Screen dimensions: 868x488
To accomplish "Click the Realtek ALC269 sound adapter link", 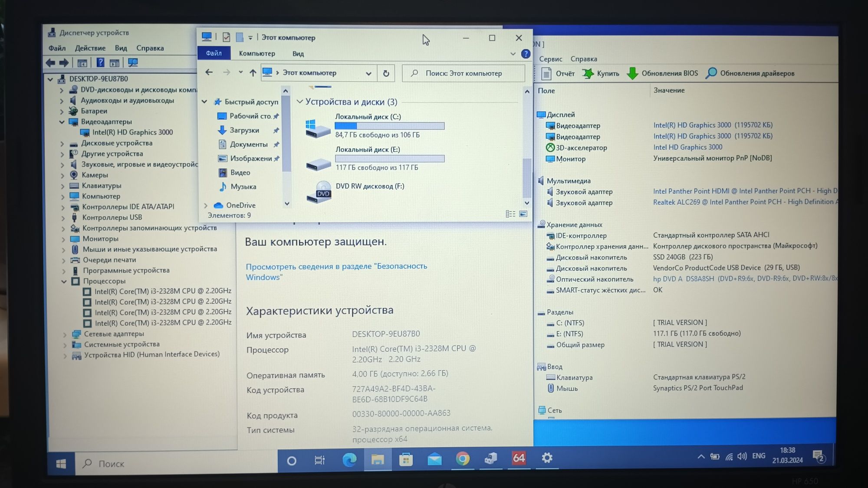I will [745, 202].
